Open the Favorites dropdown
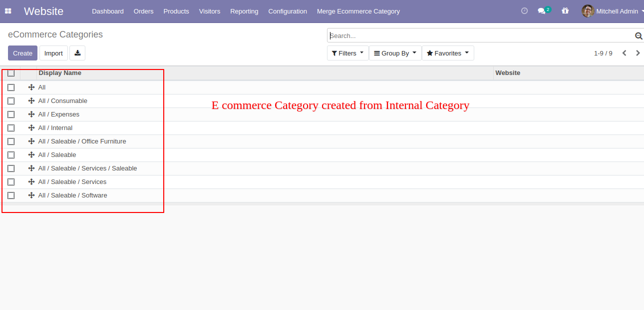Viewport: 644px width, 310px height. tap(448, 53)
